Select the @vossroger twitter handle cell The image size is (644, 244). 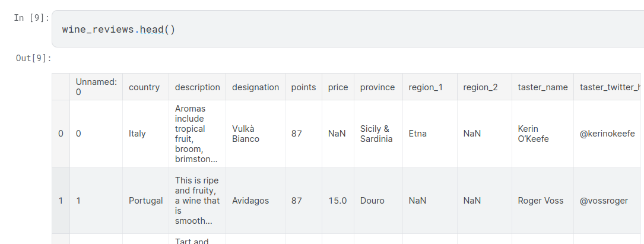coord(604,201)
